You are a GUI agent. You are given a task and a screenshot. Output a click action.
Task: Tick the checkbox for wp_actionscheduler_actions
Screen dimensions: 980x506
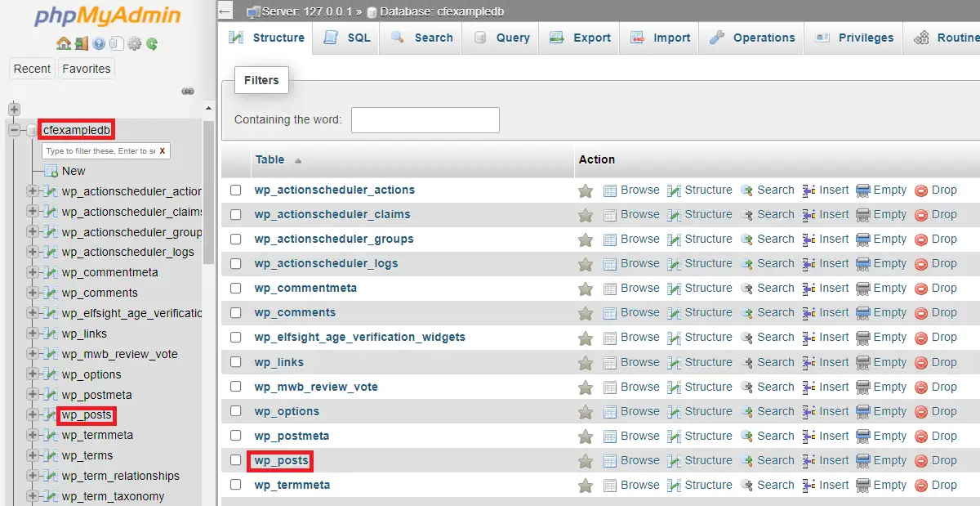(x=236, y=190)
